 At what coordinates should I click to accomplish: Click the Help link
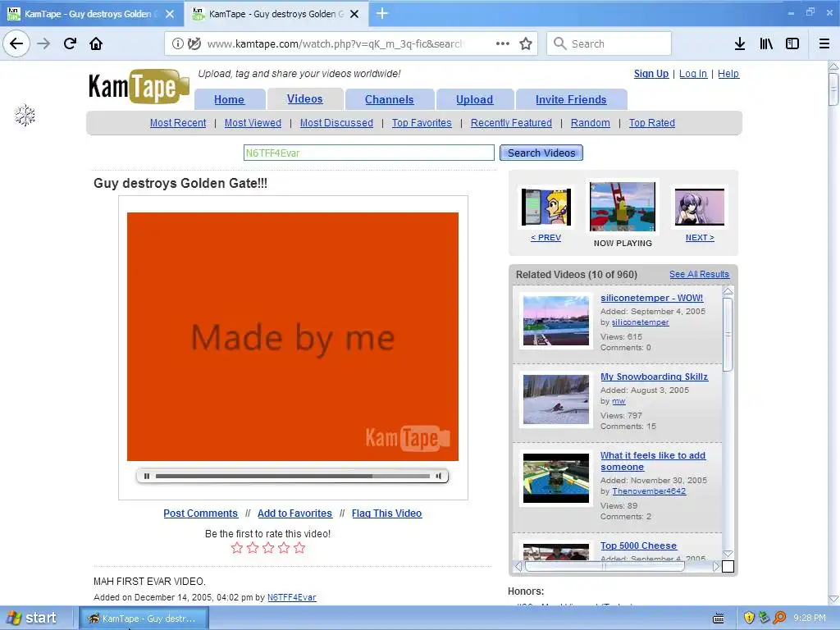coord(728,74)
